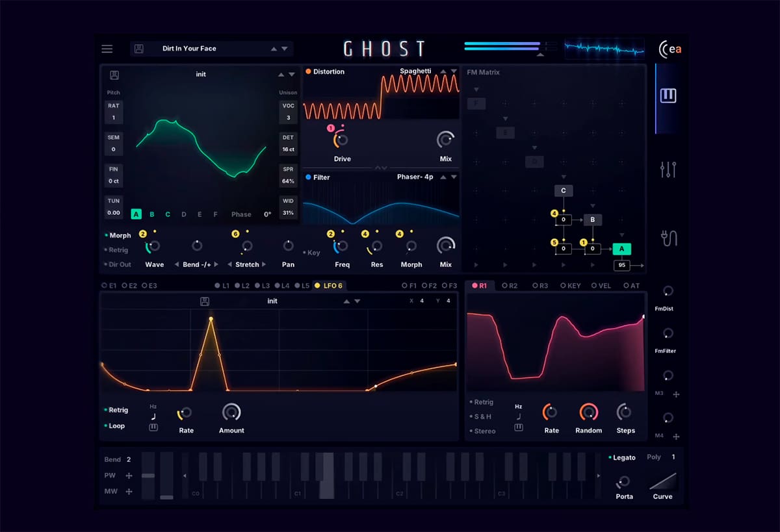Click the pitch bend wheel slider

pos(148,475)
